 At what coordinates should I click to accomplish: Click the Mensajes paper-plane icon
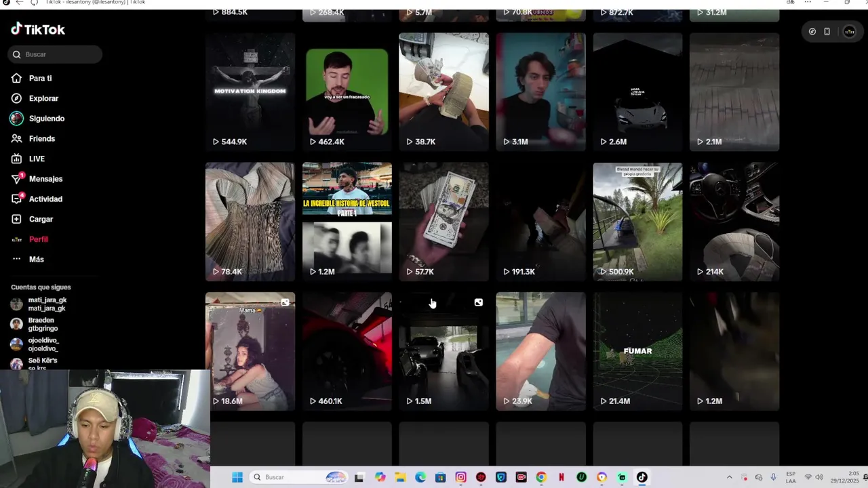coord(16,179)
